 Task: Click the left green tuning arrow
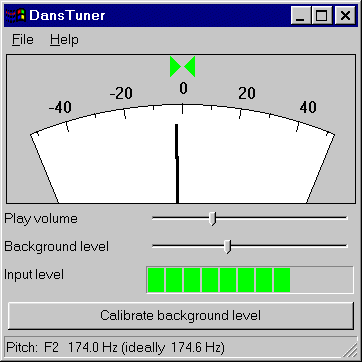[176, 67]
